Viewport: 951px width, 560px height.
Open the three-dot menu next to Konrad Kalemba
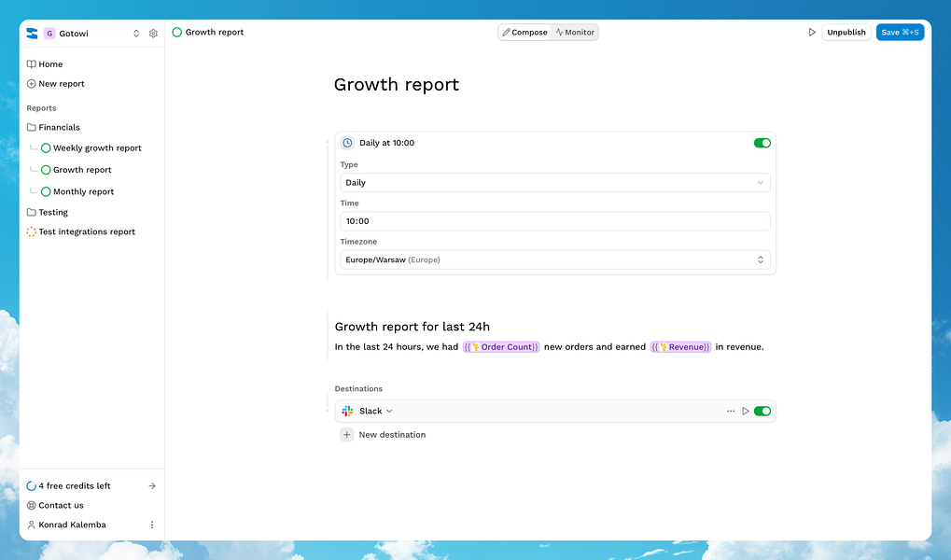click(152, 525)
